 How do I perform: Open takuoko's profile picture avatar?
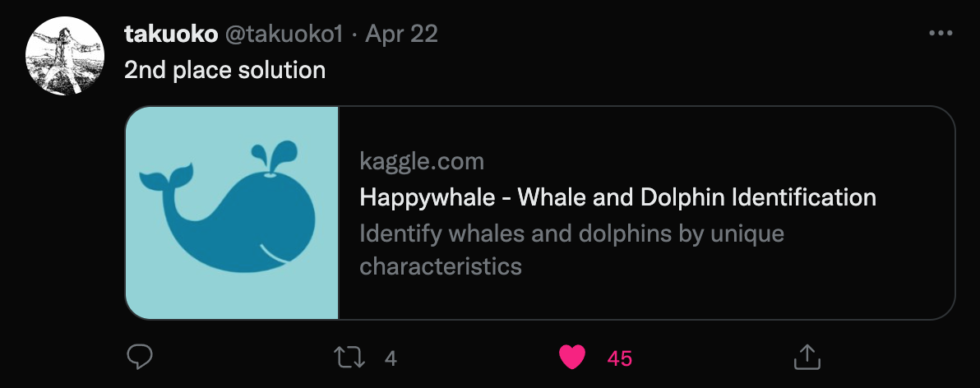pos(64,56)
